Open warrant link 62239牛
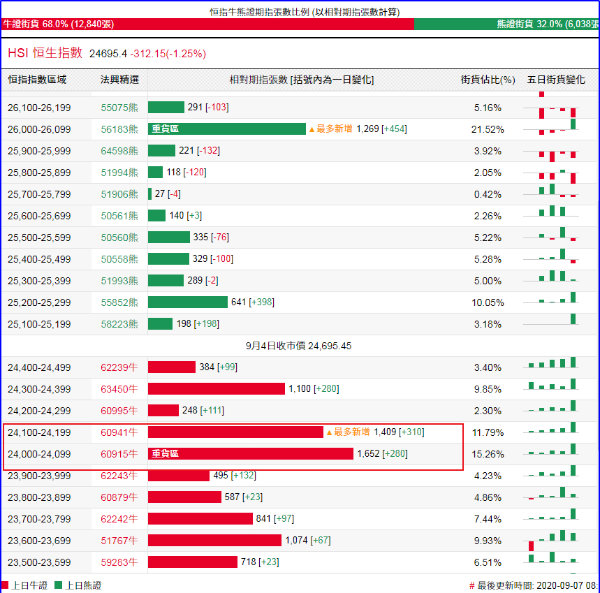Viewport: 600px width, 593px height. [119, 368]
